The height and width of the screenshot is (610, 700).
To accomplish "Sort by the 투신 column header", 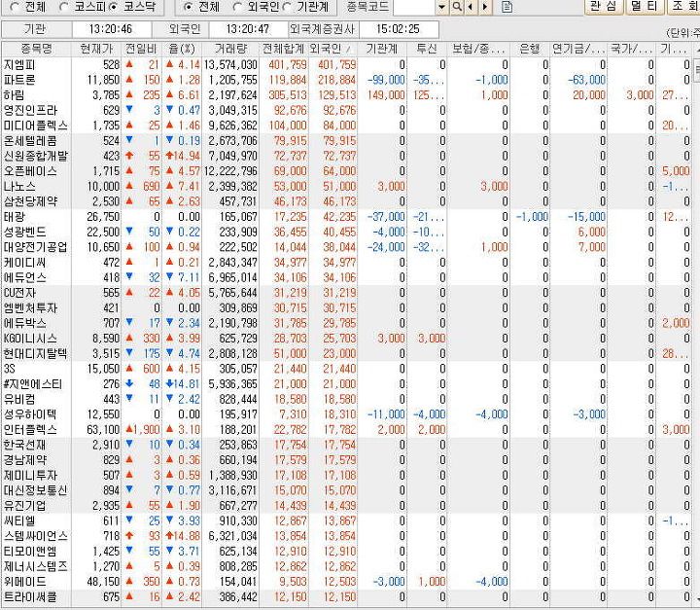I will pyautogui.click(x=427, y=49).
